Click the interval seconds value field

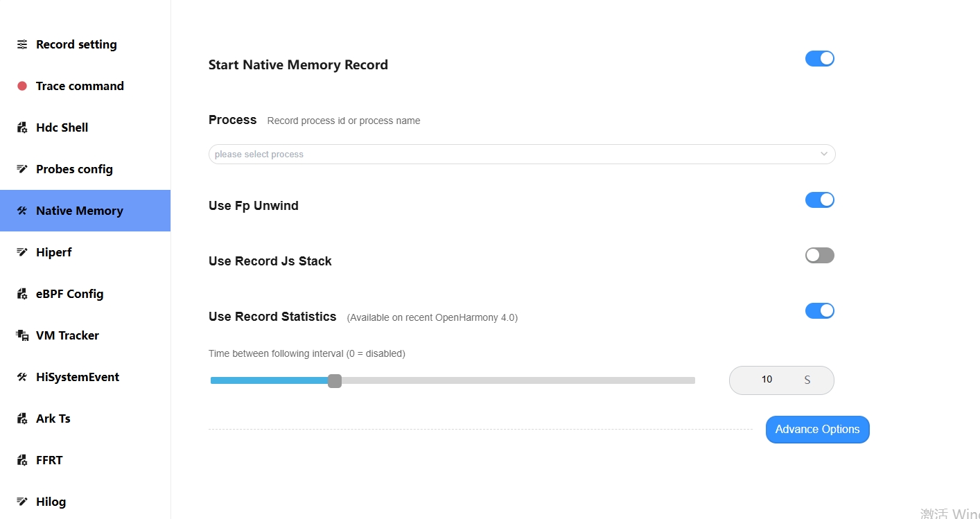782,380
